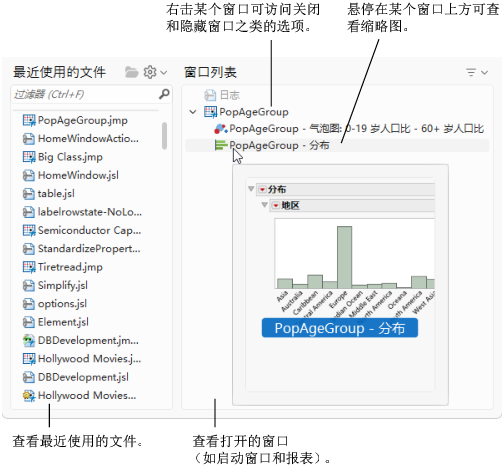Click the data table icon of Tiretread.jmp
Image resolution: width=504 pixels, height=470 pixels.
point(29,267)
